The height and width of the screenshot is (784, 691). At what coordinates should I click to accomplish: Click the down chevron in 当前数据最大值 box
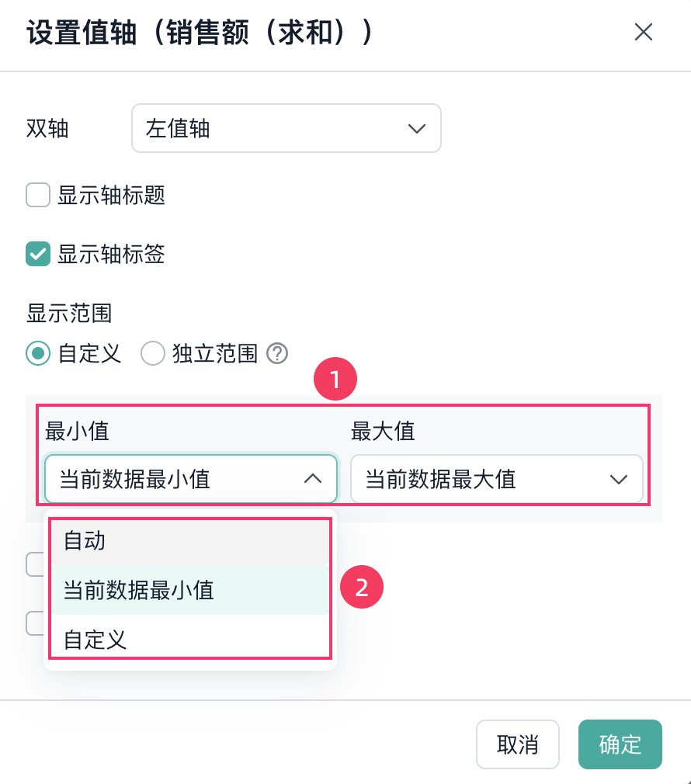pyautogui.click(x=619, y=480)
